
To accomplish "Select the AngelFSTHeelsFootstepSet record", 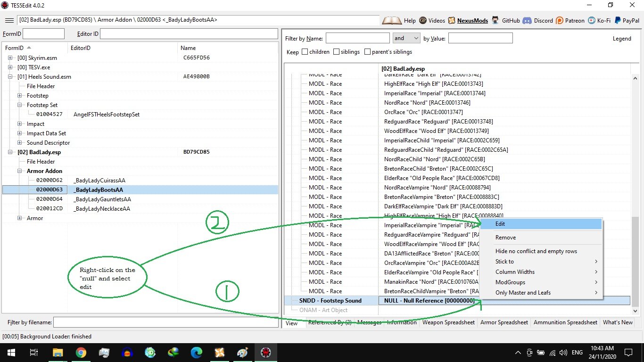I will tap(107, 115).
